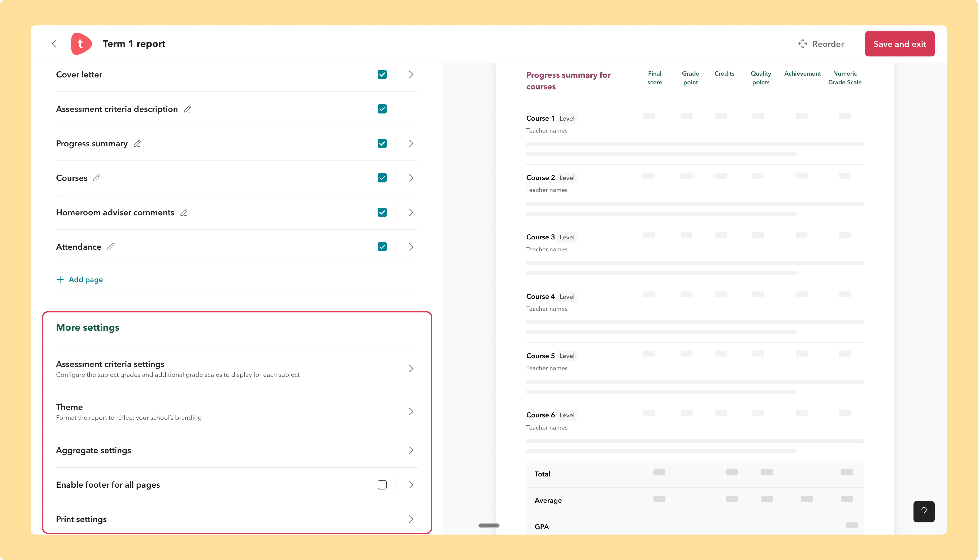Select the Cover letter row label
Image resolution: width=978 pixels, height=560 pixels.
pos(79,75)
